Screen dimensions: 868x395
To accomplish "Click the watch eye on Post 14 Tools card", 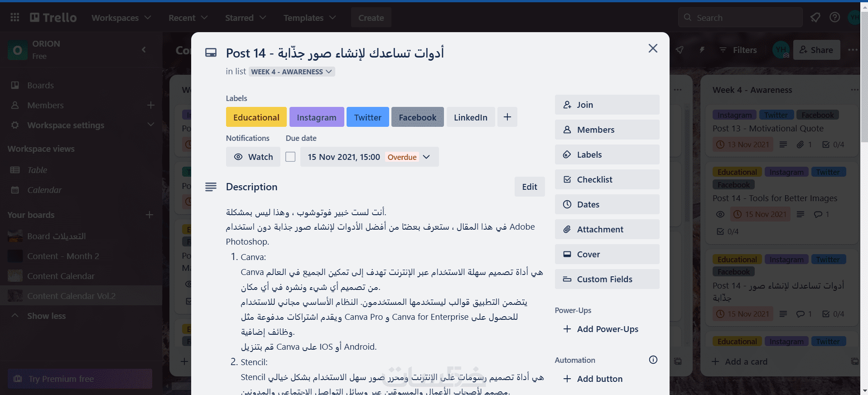I will (x=720, y=214).
